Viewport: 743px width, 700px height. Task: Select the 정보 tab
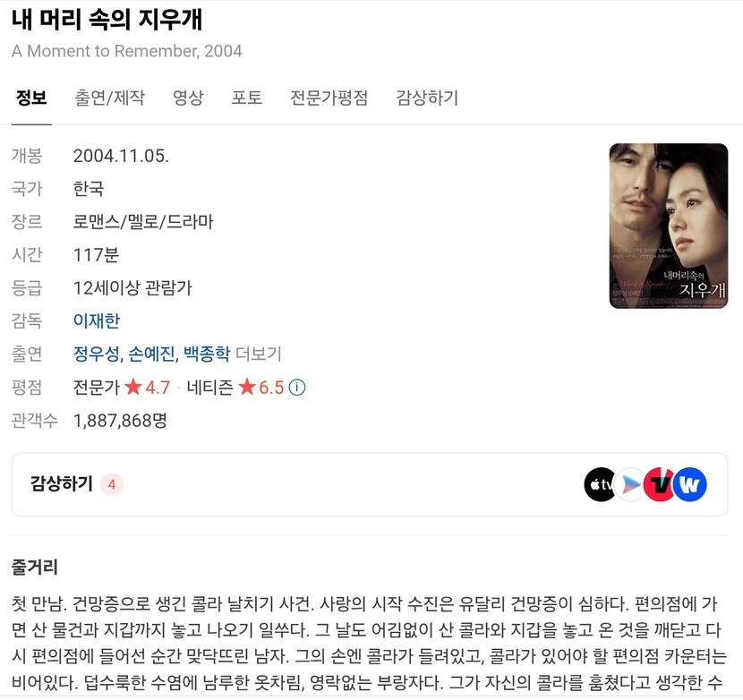31,98
